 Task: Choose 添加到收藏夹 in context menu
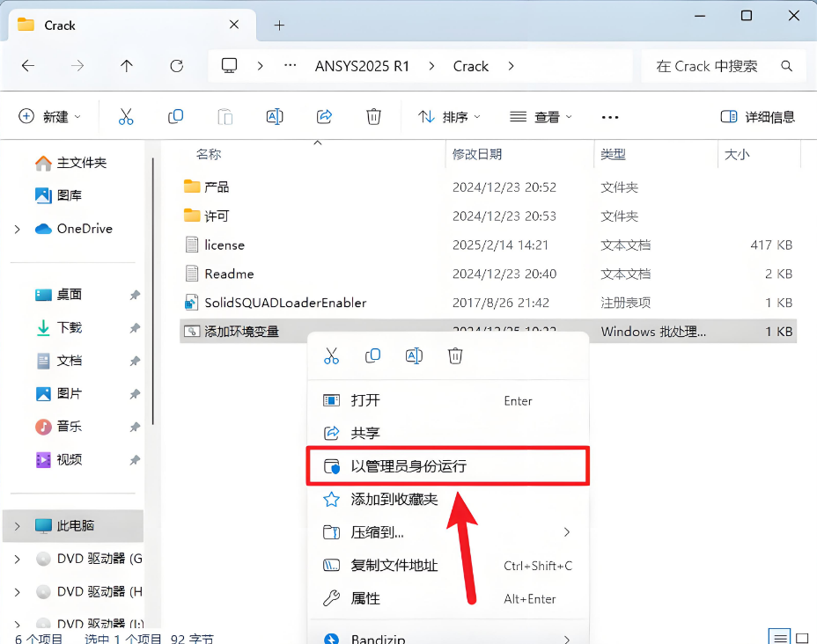tap(448, 499)
